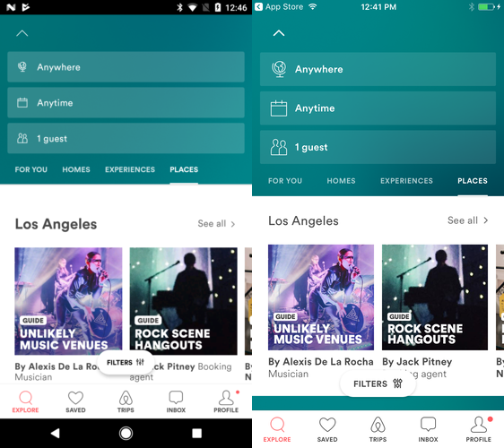Screen dimensions: 504x448
Task: Switch to FOR YOU tab in Android screen
Action: point(30,169)
